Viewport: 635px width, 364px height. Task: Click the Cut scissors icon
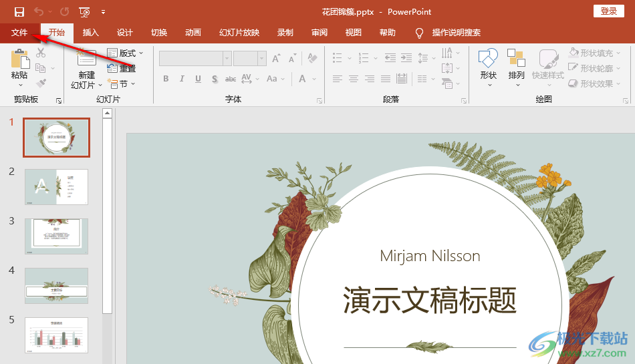[x=41, y=53]
